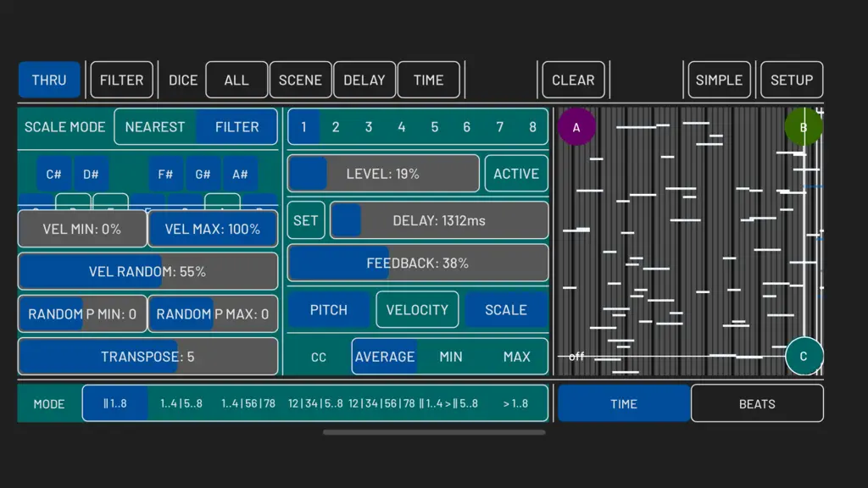Change the FEEDBACK 38% slider

(x=418, y=263)
